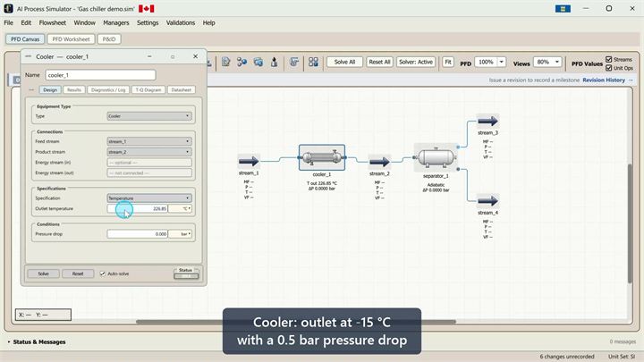Click the molecules component toolbar icon
The image size is (644, 362).
pos(241,62)
